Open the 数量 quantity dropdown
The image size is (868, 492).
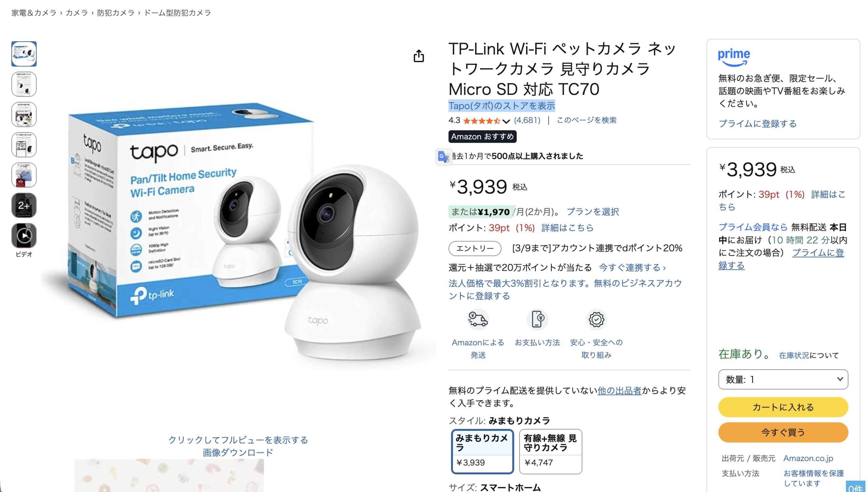tap(783, 379)
